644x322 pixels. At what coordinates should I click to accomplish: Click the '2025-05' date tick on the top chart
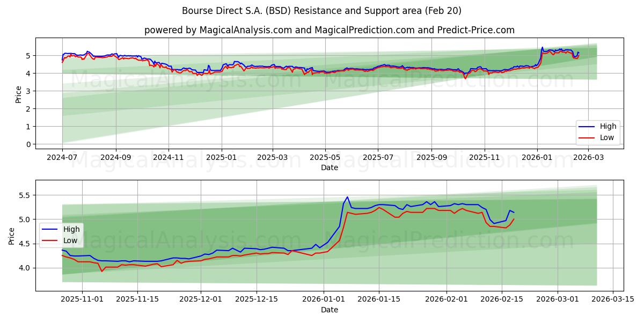325,158
